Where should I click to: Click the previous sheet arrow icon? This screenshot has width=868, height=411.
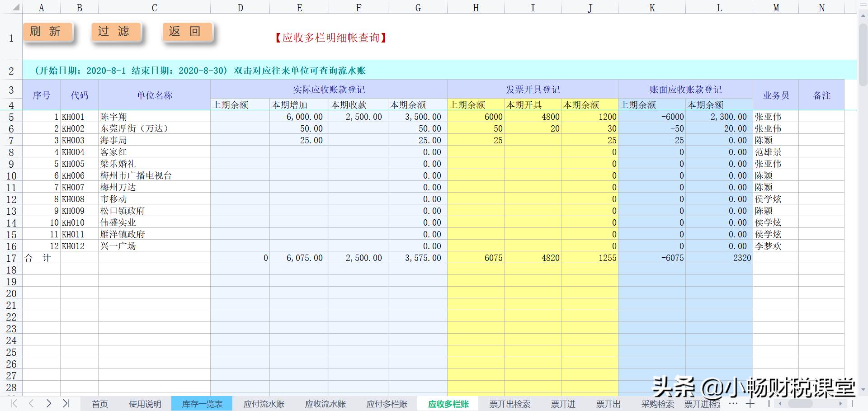pos(31,404)
